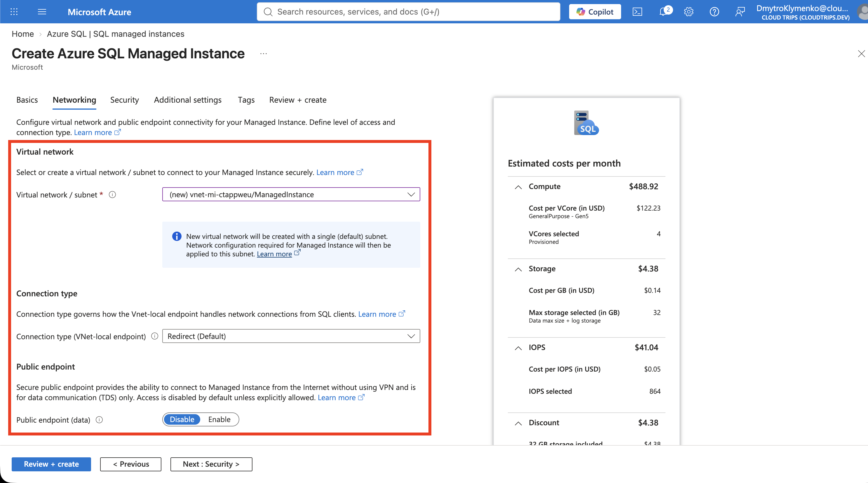Open Learn more link in page description
Image resolution: width=868 pixels, height=483 pixels.
(x=93, y=132)
